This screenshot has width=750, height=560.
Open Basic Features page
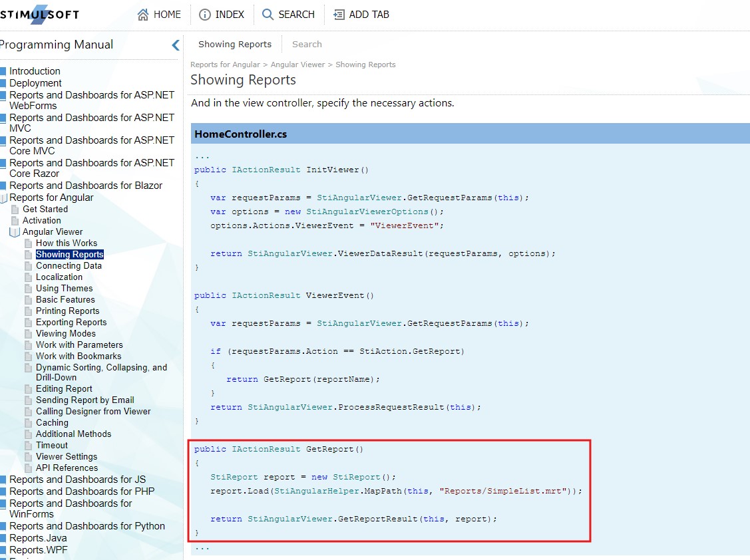coord(65,300)
